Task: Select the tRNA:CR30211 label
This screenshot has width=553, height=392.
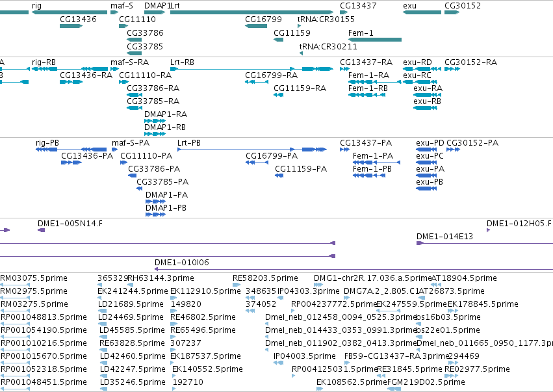Action: 328,47
